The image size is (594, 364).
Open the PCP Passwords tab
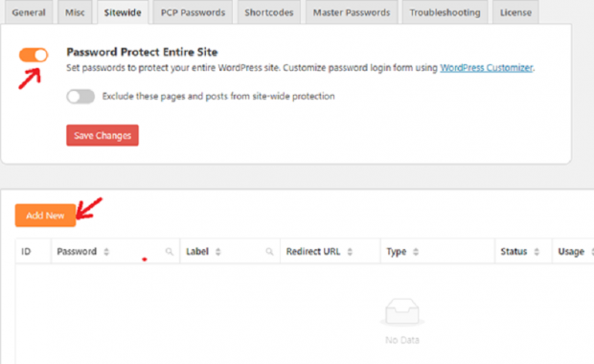click(193, 12)
